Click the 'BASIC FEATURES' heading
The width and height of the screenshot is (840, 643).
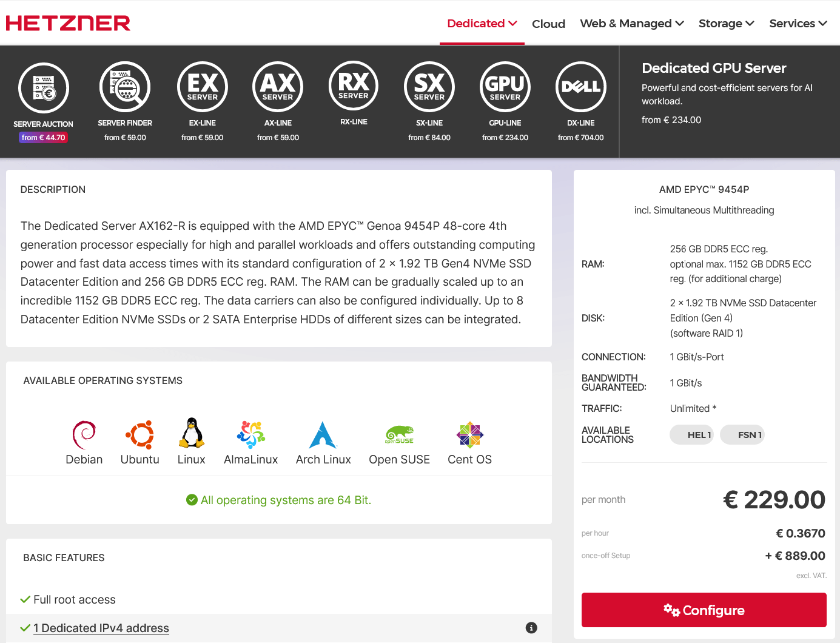point(64,558)
